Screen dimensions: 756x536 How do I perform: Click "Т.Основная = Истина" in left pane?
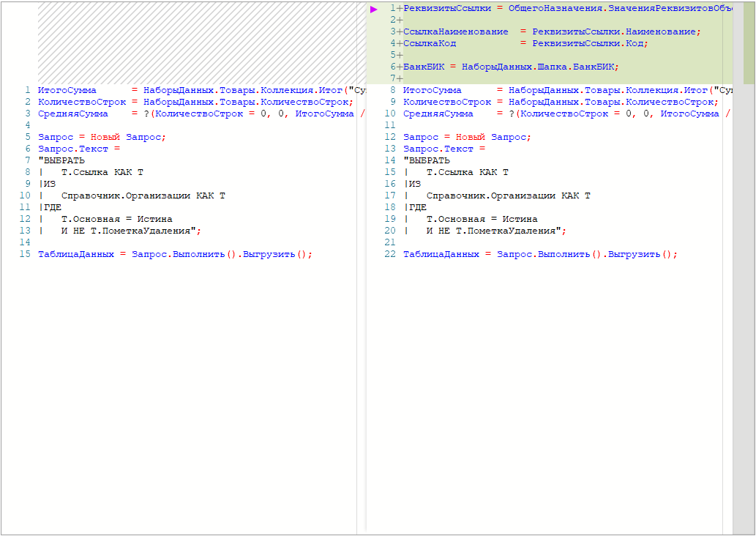[116, 219]
